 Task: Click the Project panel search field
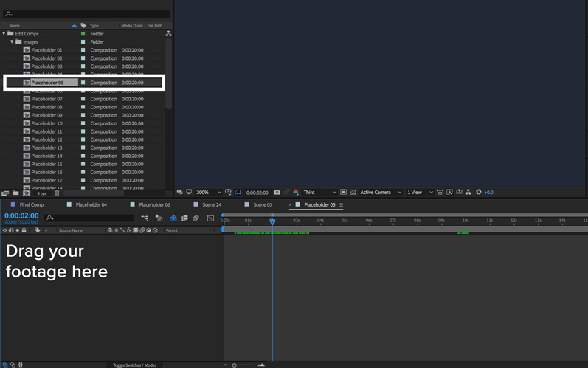(87, 14)
